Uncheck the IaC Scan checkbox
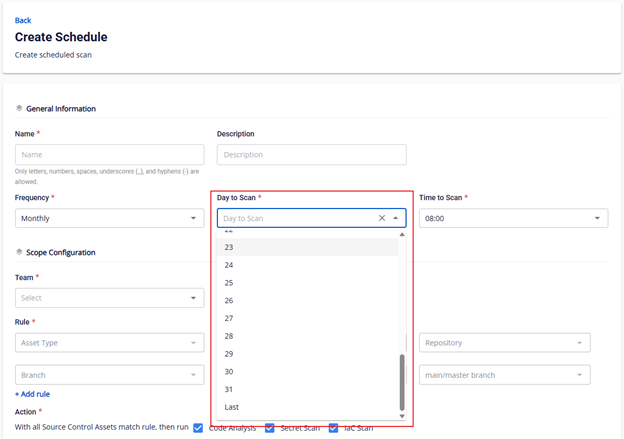Viewport: 624px width, 439px height. pos(334,428)
